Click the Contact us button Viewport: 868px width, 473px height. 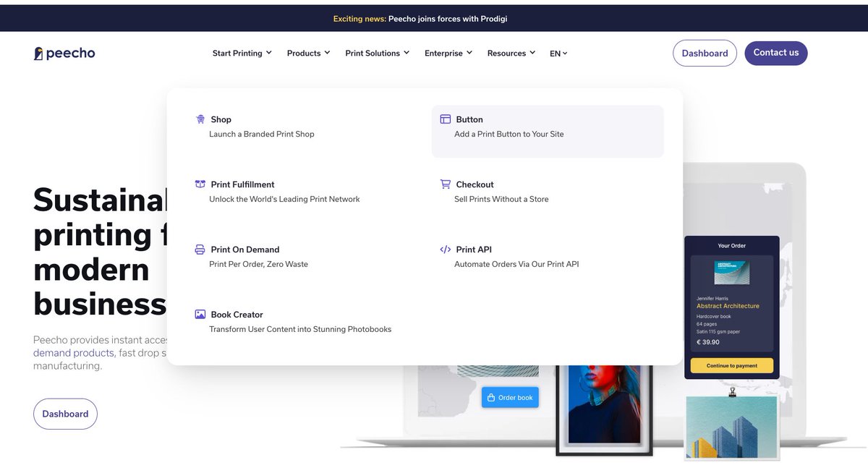point(776,53)
